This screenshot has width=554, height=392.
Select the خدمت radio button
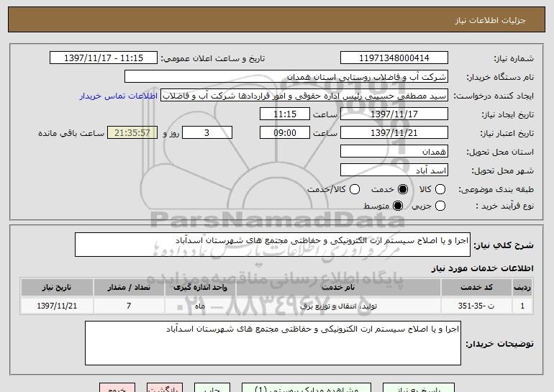pos(403,189)
